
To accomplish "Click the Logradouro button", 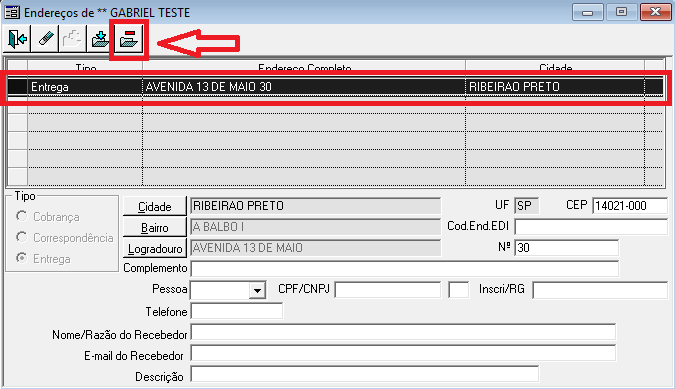I will click(155, 248).
